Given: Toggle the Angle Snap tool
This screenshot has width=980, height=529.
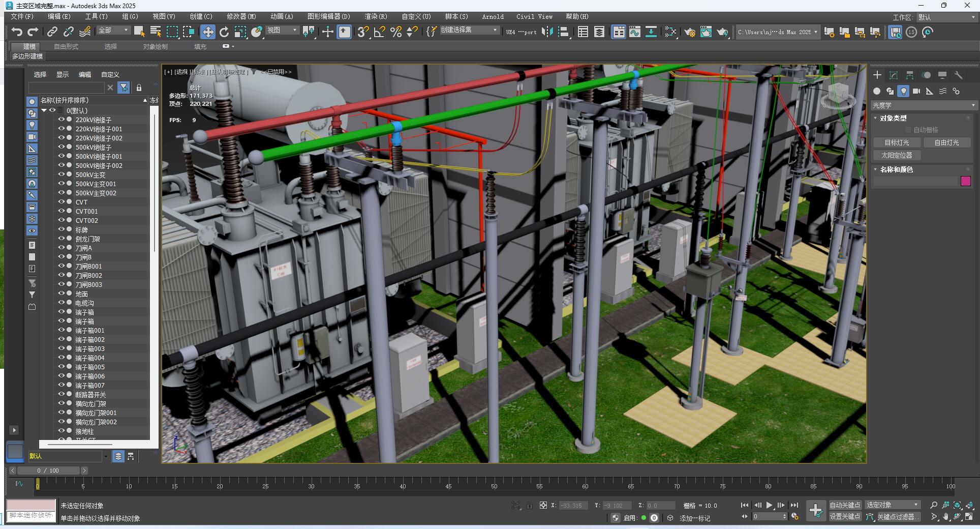Looking at the screenshot, I should point(379,32).
